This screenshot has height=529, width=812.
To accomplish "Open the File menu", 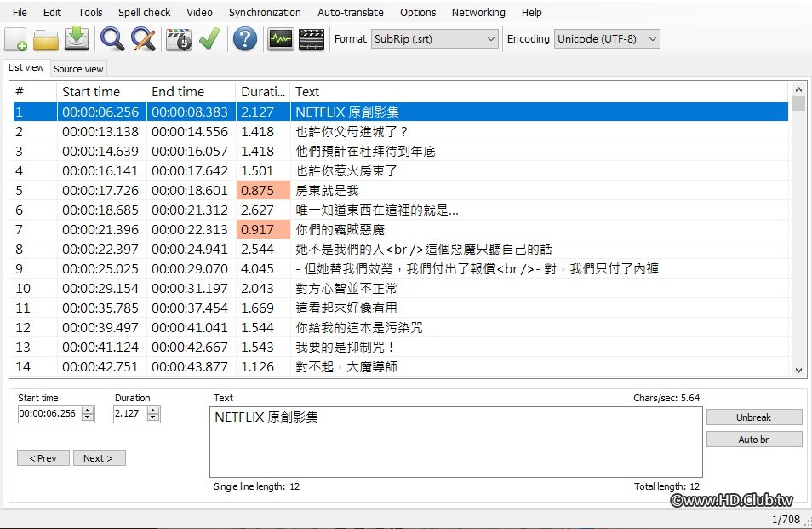I will click(x=20, y=13).
